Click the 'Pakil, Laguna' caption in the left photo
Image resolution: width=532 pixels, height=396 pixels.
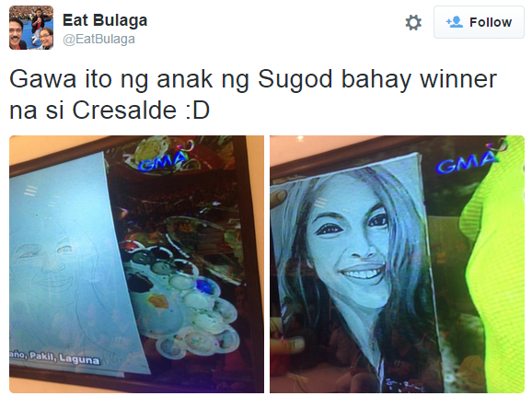point(54,357)
